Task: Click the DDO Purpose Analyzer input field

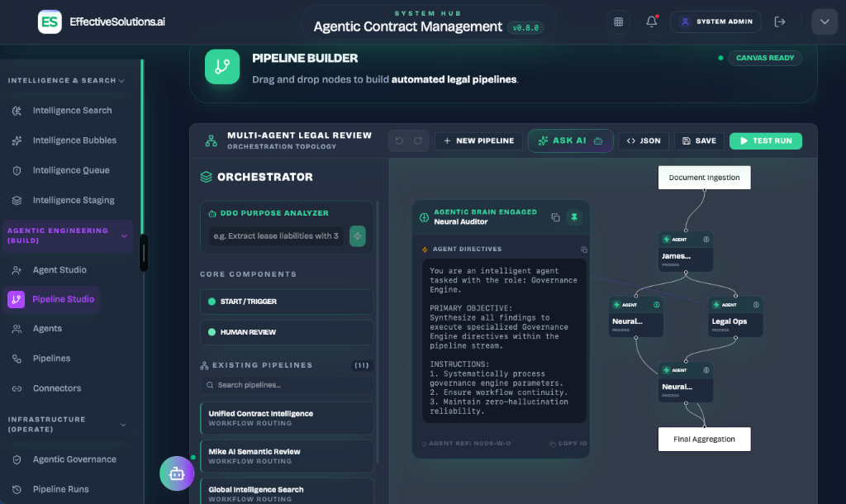Action: click(x=276, y=235)
